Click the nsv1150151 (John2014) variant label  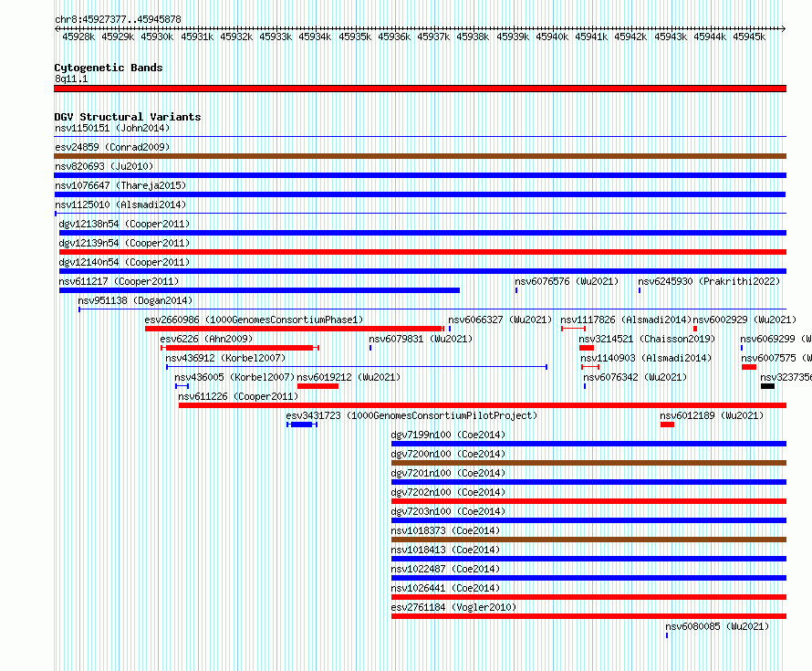[x=112, y=128]
